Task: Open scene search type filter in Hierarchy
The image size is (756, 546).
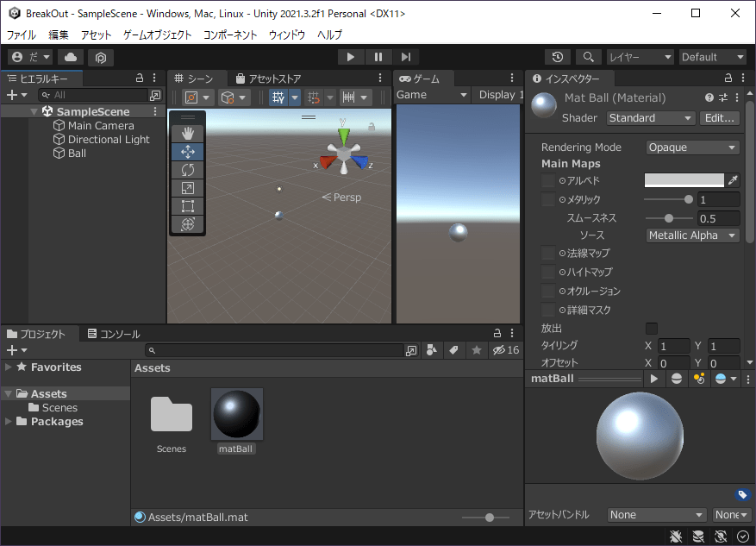Action: click(155, 95)
